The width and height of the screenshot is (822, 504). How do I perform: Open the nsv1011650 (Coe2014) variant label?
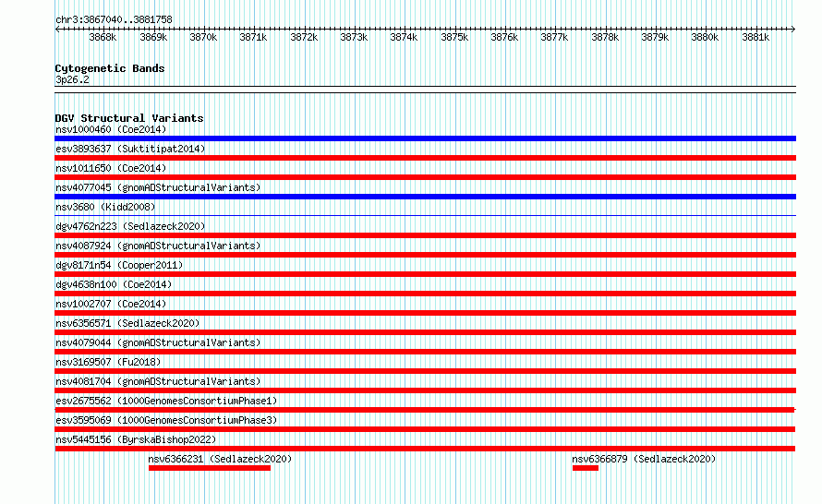pyautogui.click(x=111, y=168)
